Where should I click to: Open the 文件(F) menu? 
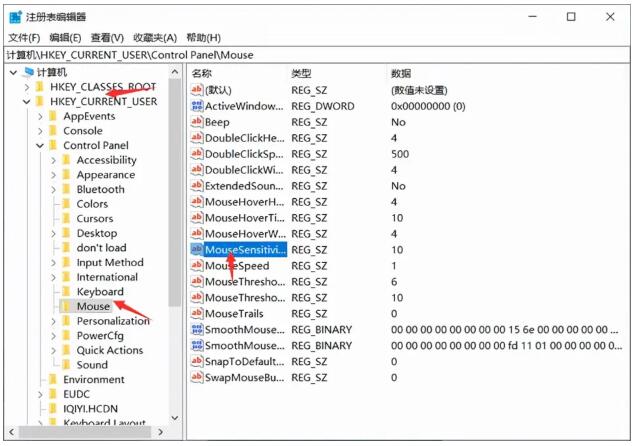23,38
